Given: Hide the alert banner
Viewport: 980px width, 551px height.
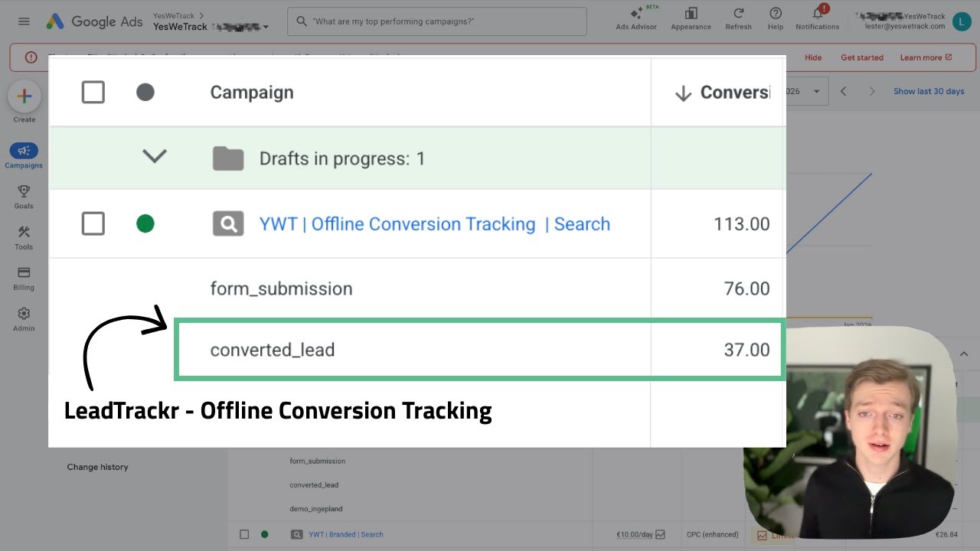Looking at the screenshot, I should [x=813, y=57].
